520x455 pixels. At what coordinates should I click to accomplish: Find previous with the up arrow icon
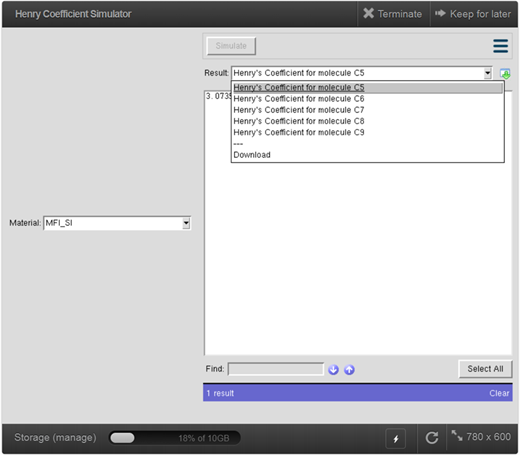click(x=349, y=370)
